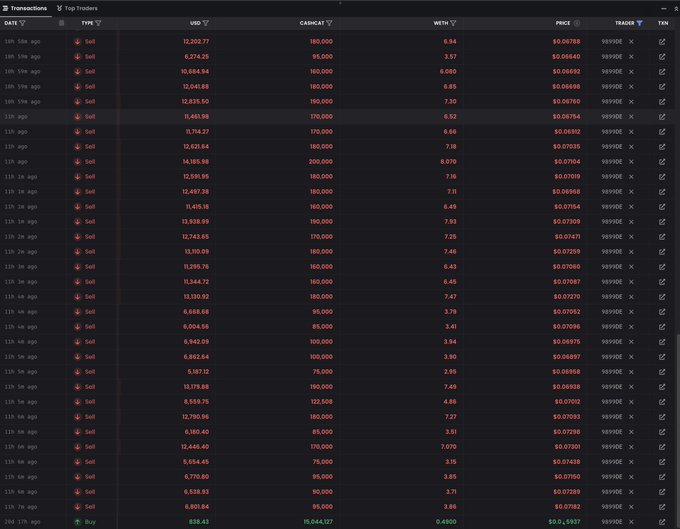Open the txn link for the 838.43 buy

point(662,522)
